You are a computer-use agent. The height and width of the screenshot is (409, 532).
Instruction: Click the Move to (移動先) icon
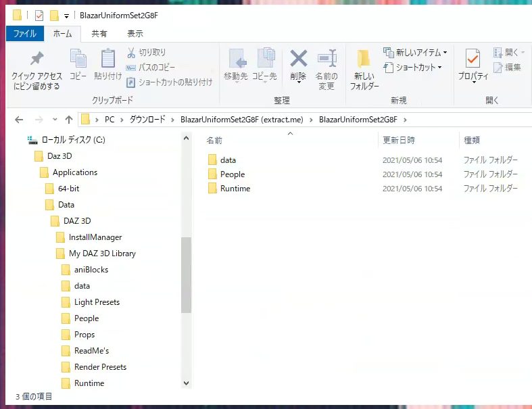click(237, 58)
